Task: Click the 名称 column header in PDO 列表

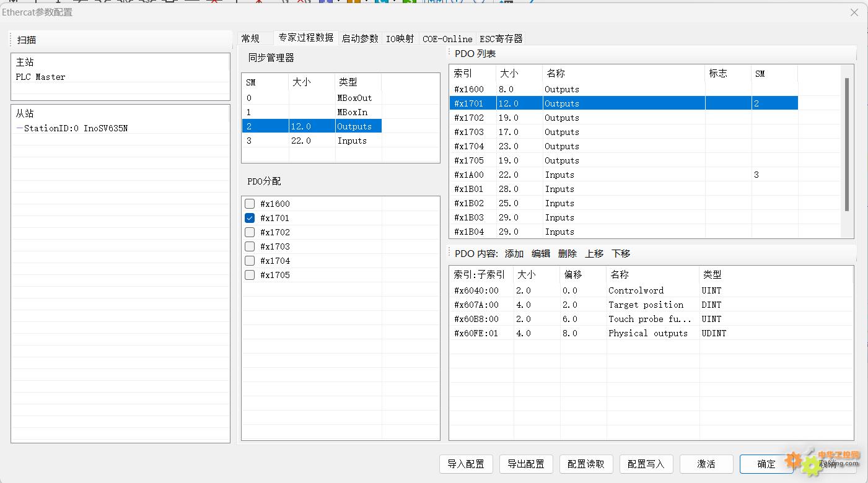Action: pyautogui.click(x=624, y=74)
